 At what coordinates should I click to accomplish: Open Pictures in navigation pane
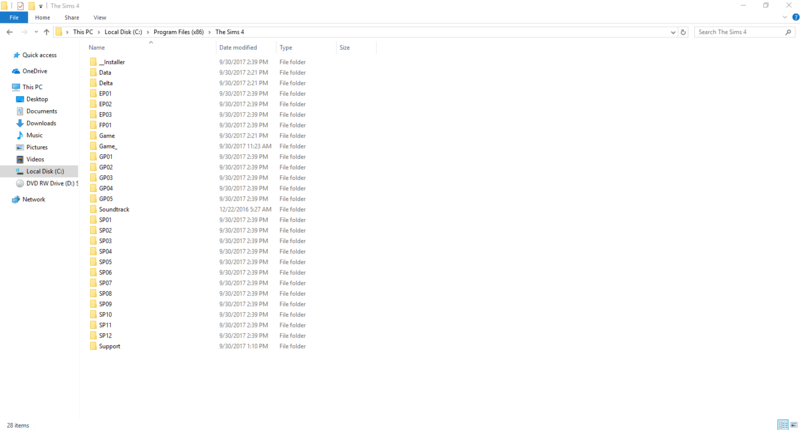(x=39, y=147)
